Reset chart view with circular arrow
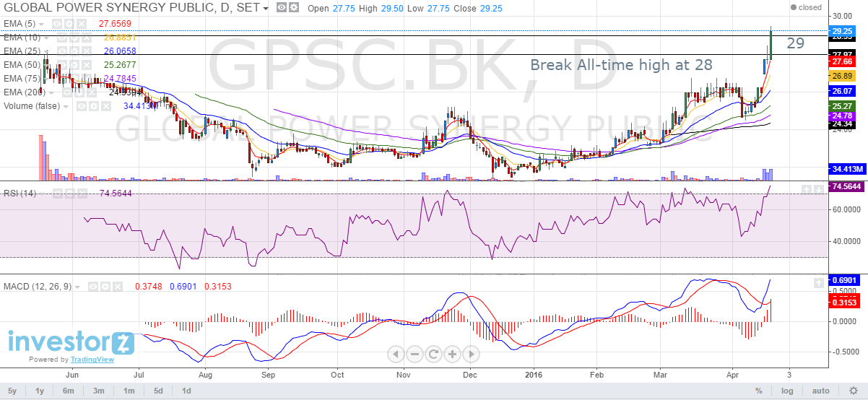This screenshot has height=400, width=868. coord(433,354)
